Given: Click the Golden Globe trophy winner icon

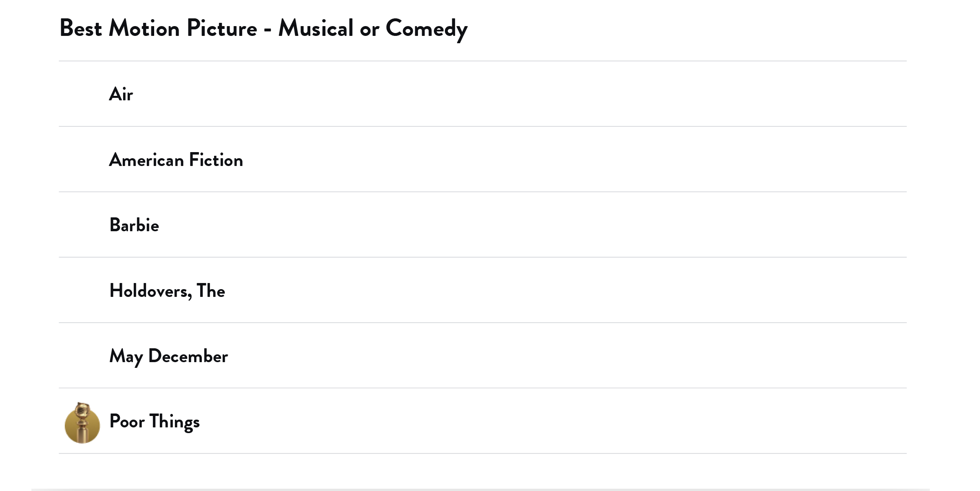Looking at the screenshot, I should point(82,423).
